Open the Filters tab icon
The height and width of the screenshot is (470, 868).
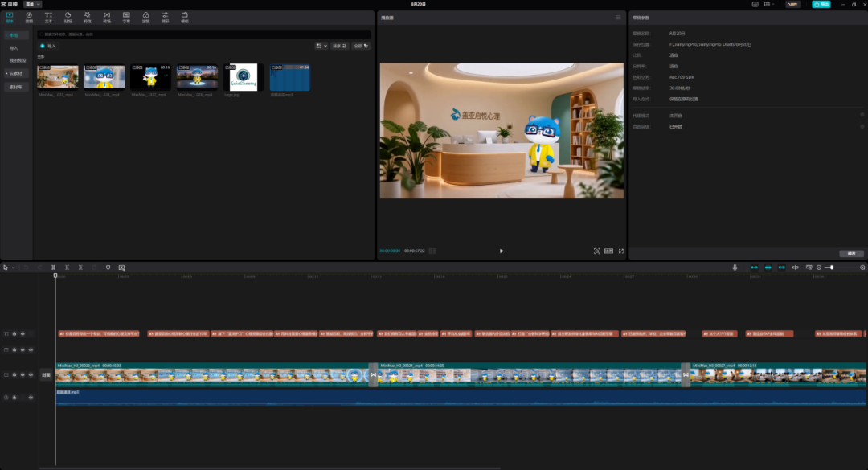coord(145,18)
